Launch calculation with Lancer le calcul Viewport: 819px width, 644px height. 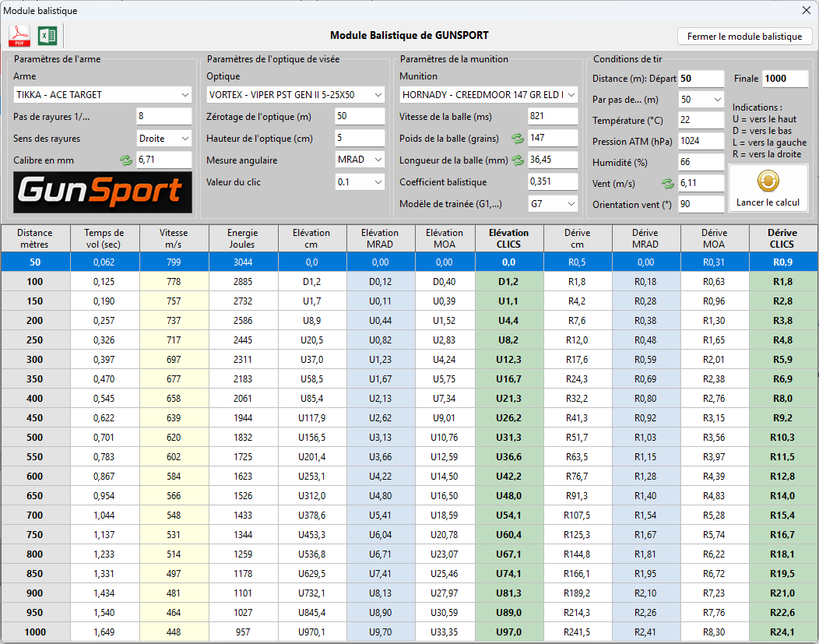(x=768, y=188)
